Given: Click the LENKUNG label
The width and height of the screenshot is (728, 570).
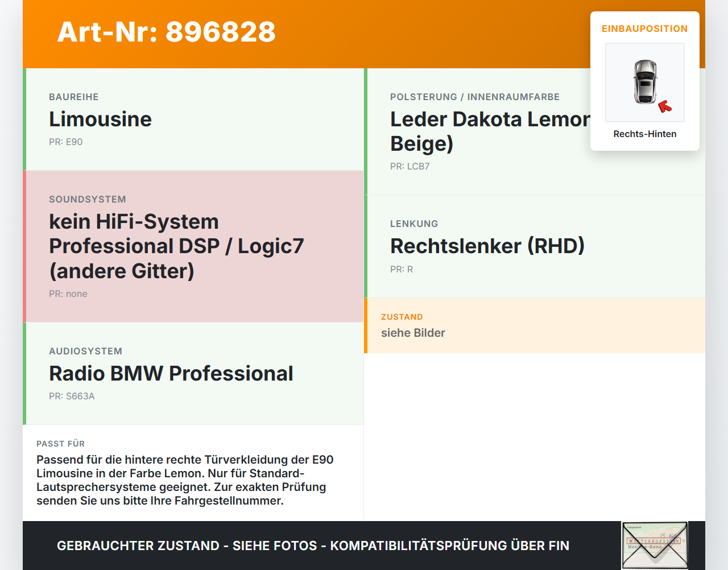Looking at the screenshot, I should (x=414, y=224).
